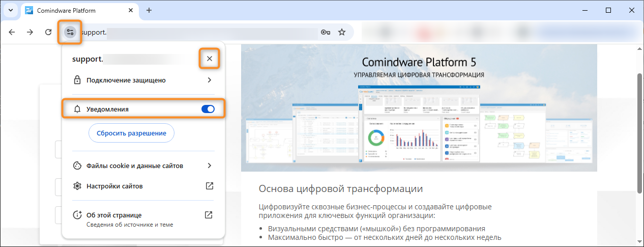This screenshot has height=247, width=644.
Task: Go back using browser back arrow
Action: click(x=12, y=32)
